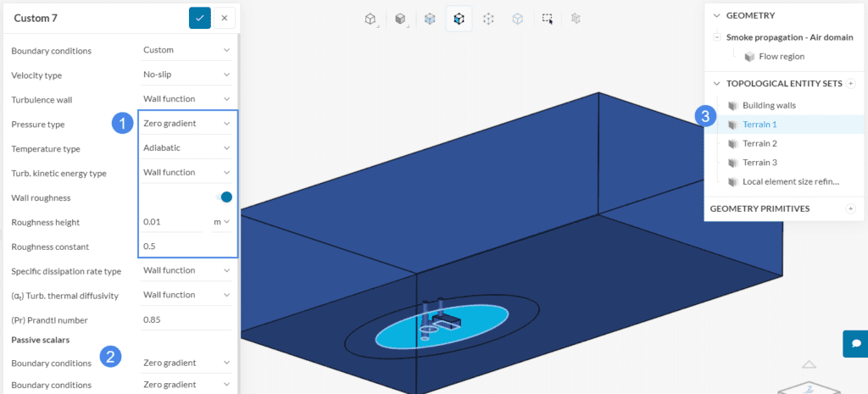Click the triangle arrow above the orientation cube
The height and width of the screenshot is (394, 868).
(809, 364)
